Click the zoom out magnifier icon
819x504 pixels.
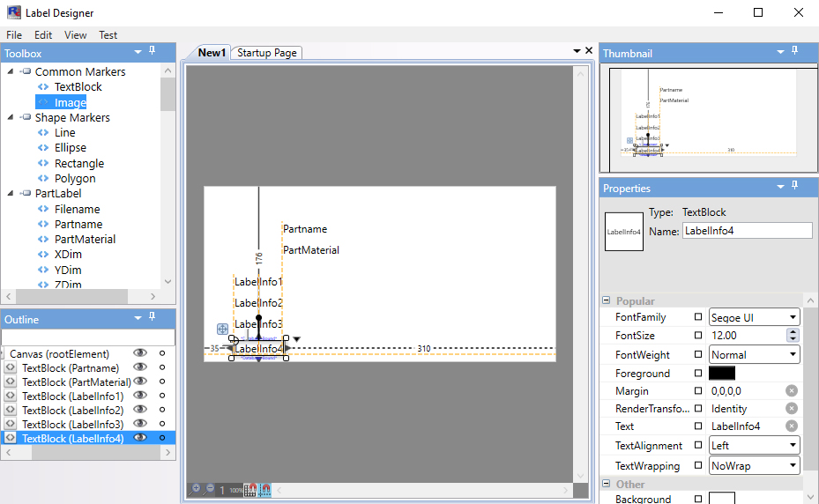click(x=209, y=489)
